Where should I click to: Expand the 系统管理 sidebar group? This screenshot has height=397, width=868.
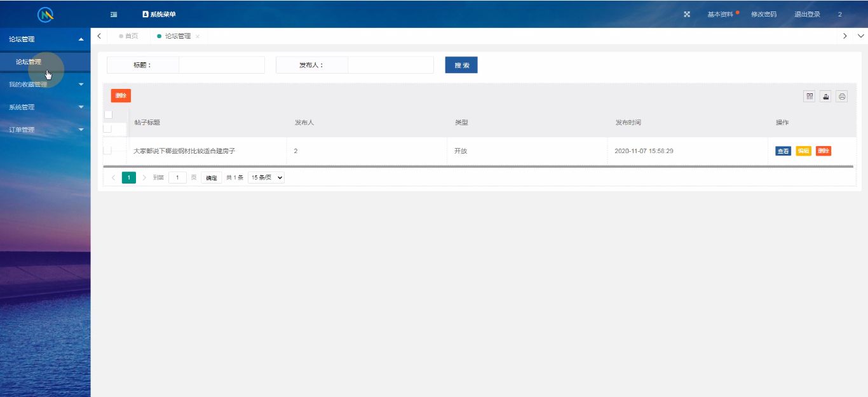(45, 107)
